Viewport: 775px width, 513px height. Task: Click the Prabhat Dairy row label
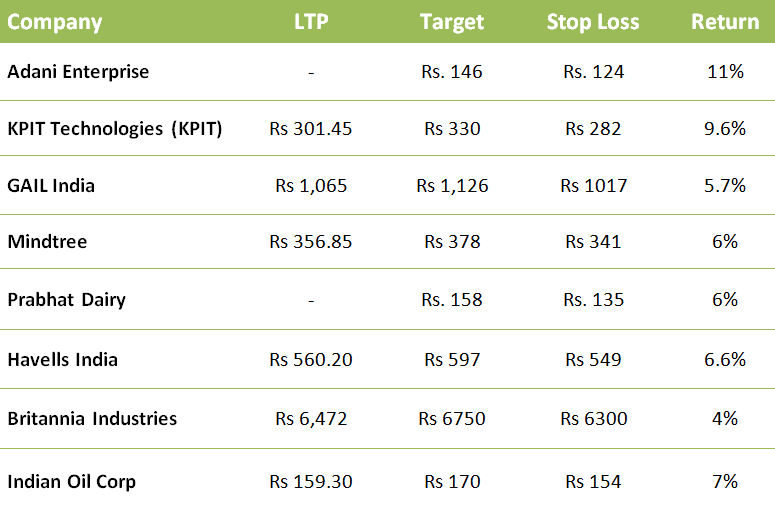coord(67,300)
